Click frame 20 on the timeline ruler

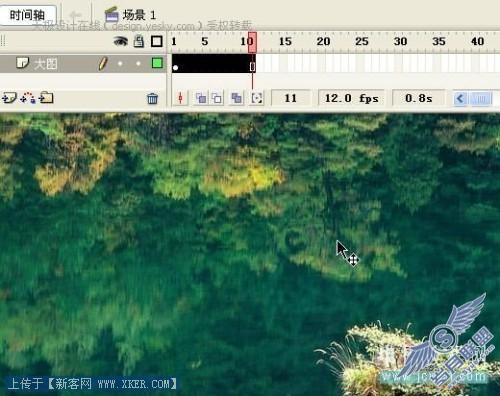click(323, 42)
